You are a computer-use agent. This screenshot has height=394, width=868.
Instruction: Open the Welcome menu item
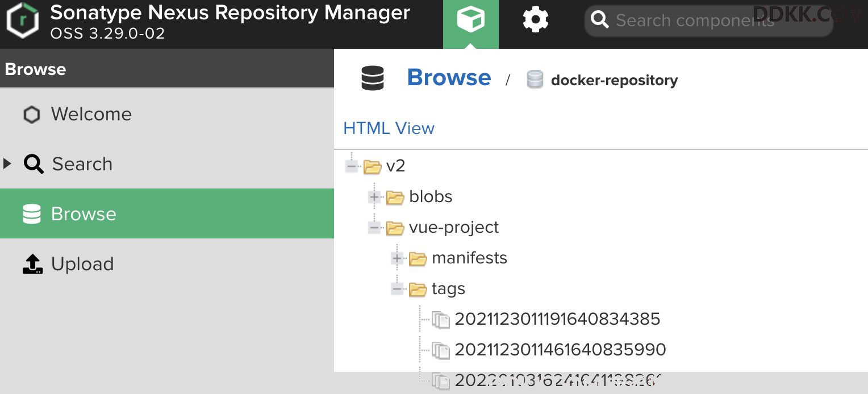click(x=167, y=114)
